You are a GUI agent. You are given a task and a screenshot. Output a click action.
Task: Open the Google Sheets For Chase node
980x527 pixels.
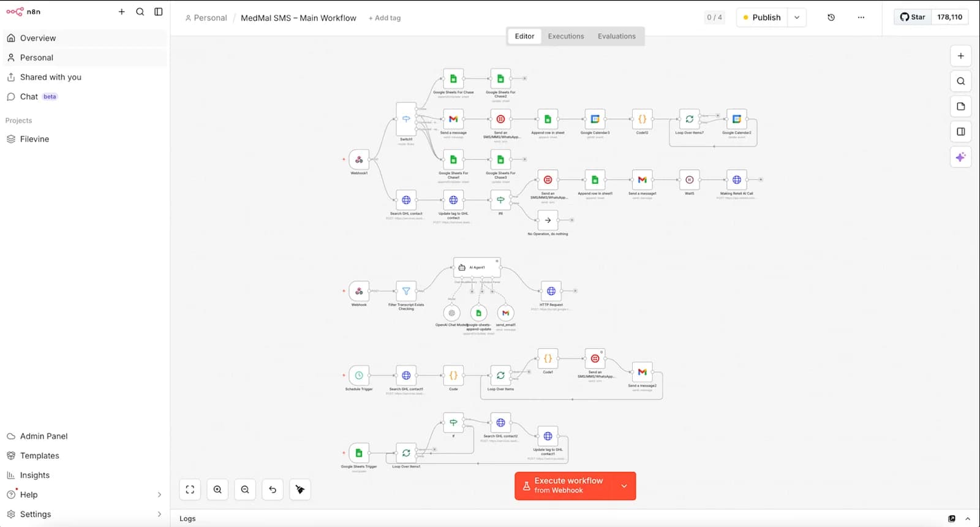453,78
